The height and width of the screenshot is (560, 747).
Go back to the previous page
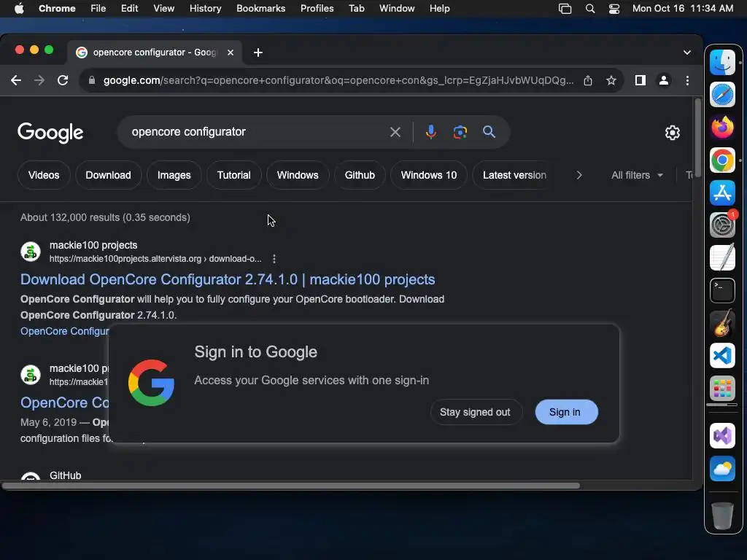coord(16,80)
